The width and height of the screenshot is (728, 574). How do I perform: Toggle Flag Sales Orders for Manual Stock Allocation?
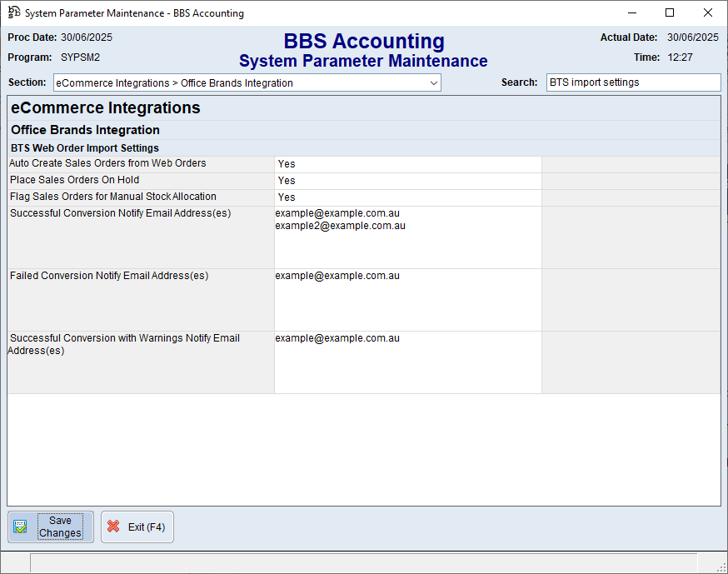407,197
